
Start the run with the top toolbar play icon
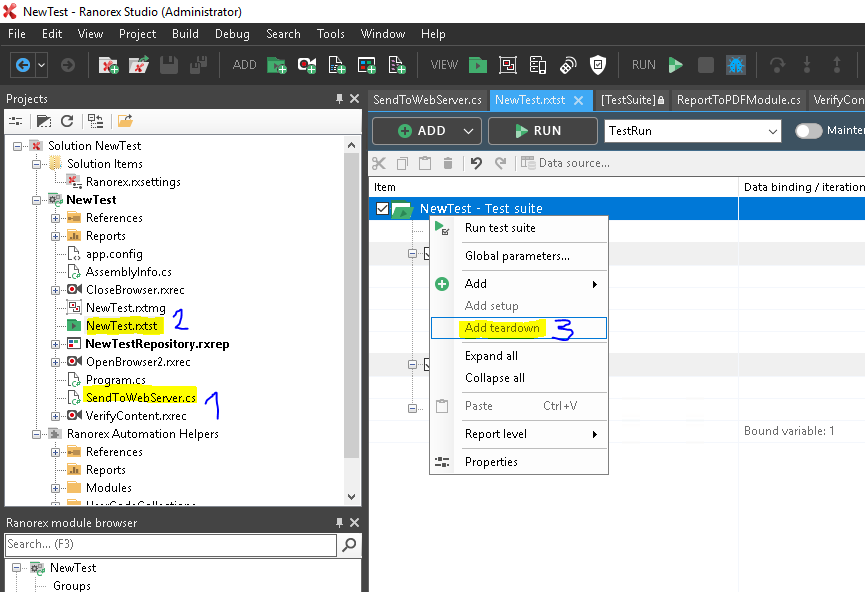[x=675, y=65]
